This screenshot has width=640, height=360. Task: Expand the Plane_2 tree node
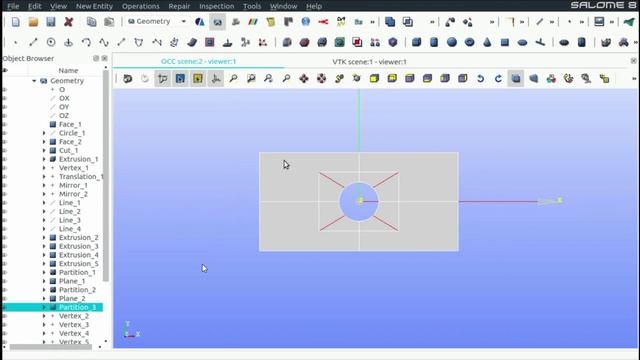(44, 298)
